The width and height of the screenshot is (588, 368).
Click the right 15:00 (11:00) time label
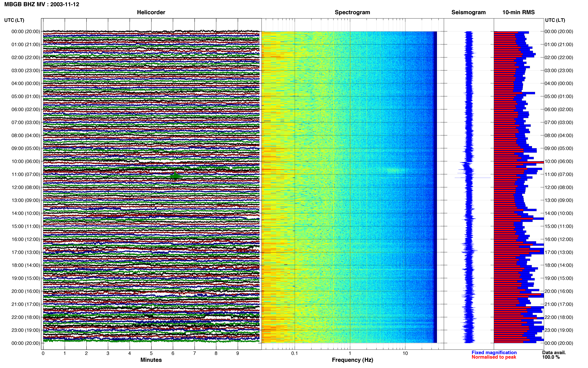point(559,226)
